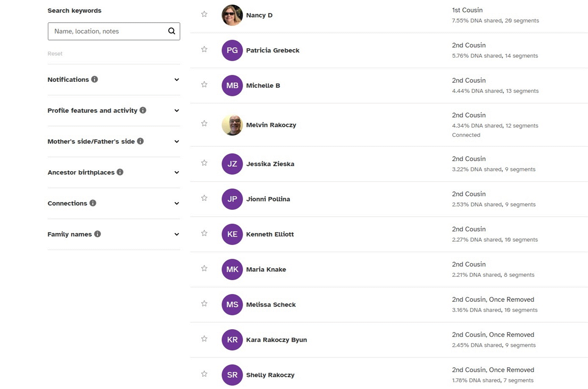Star Patricia Grebeck as a favorite
Viewport: 588px width, 389px height.
coord(204,49)
